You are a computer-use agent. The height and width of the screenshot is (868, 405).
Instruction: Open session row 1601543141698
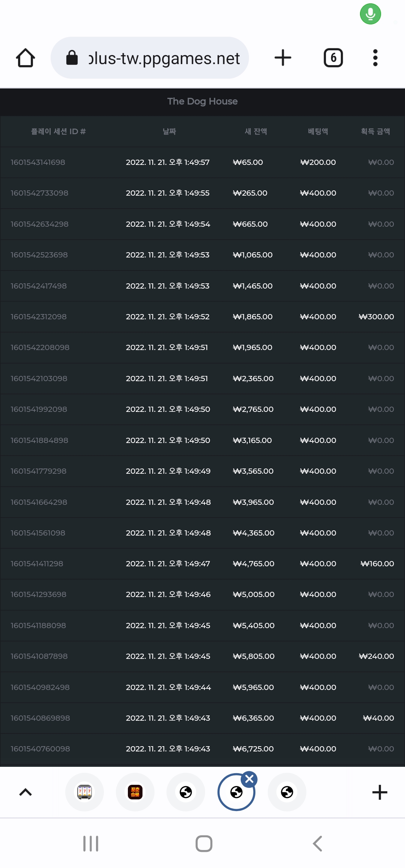[x=202, y=162]
